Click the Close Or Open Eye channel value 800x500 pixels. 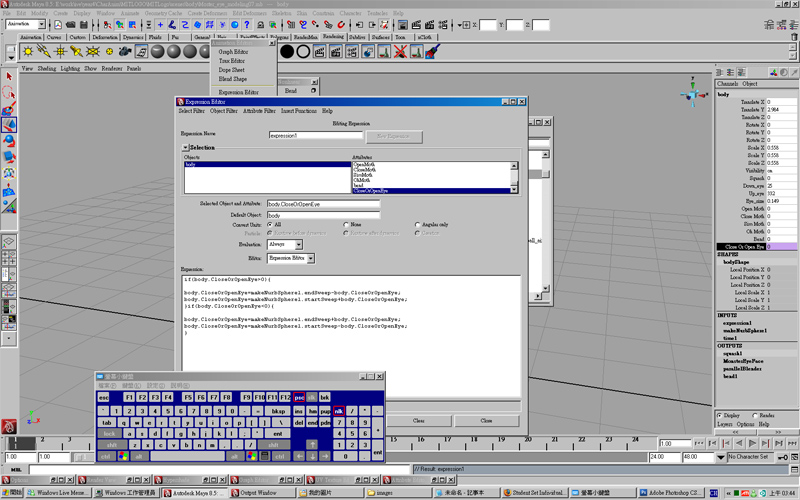point(781,247)
